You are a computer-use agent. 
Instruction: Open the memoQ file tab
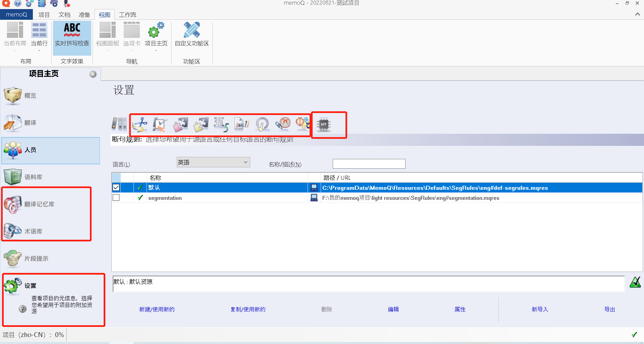[16, 14]
